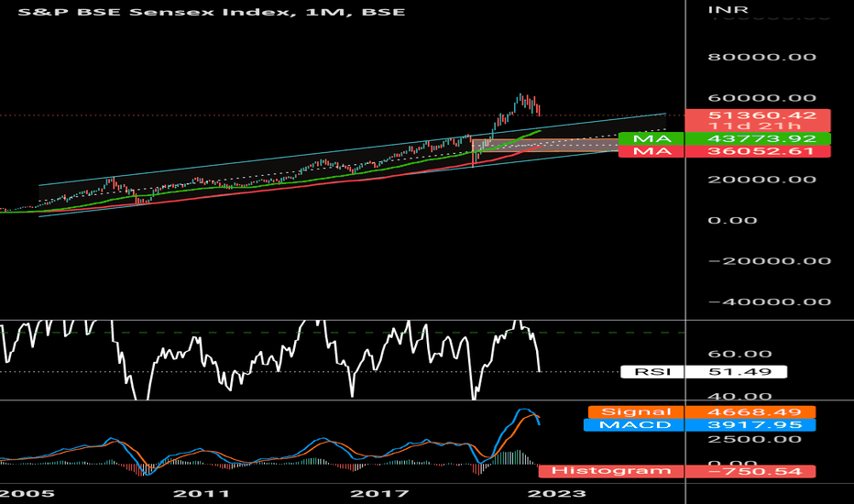Screen dimensions: 854x504
Task: Click the Signal value 4668.49
Action: 750,412
